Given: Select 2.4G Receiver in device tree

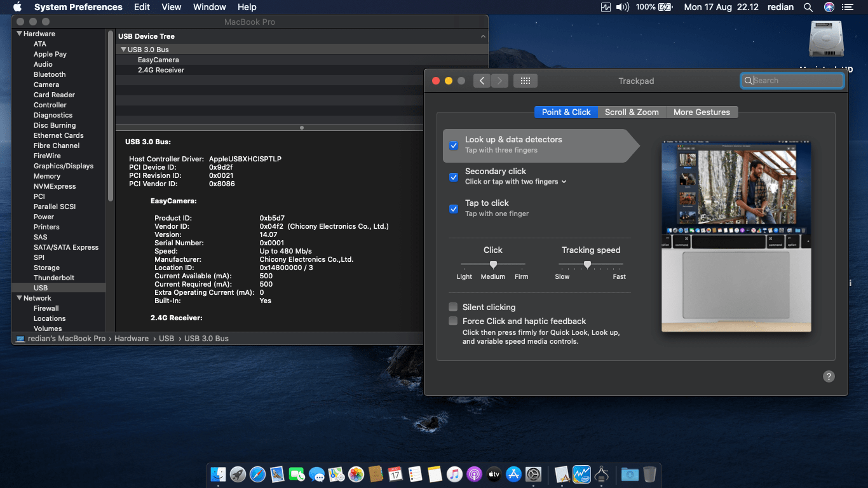Looking at the screenshot, I should [x=161, y=70].
